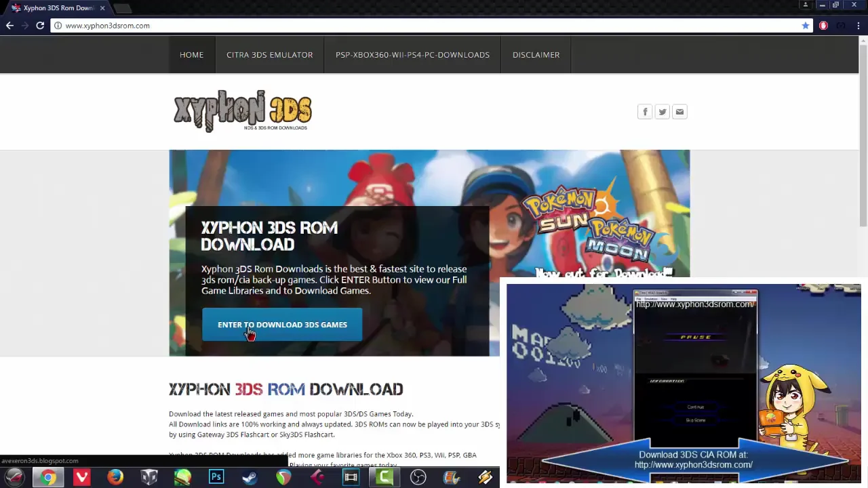Open the green ball app in taskbar
Viewport: 868px width, 488px height.
click(182, 477)
